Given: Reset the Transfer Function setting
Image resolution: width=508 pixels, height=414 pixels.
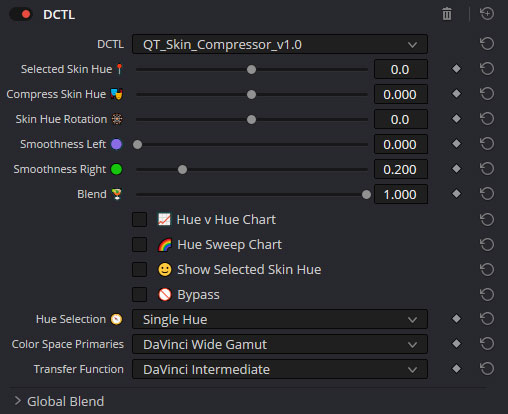Looking at the screenshot, I should (487, 369).
